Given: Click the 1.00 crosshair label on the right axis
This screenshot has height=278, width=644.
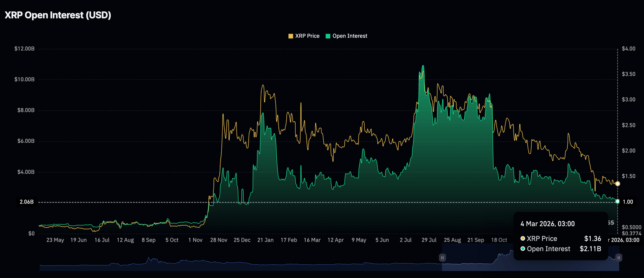Looking at the screenshot, I should click(x=628, y=202).
